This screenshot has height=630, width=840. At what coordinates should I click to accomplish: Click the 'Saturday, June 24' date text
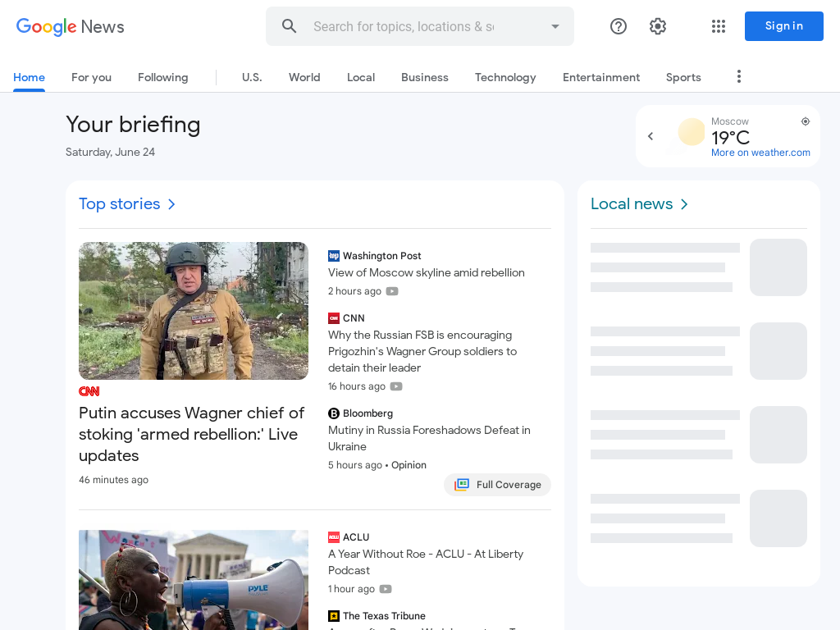coord(111,152)
